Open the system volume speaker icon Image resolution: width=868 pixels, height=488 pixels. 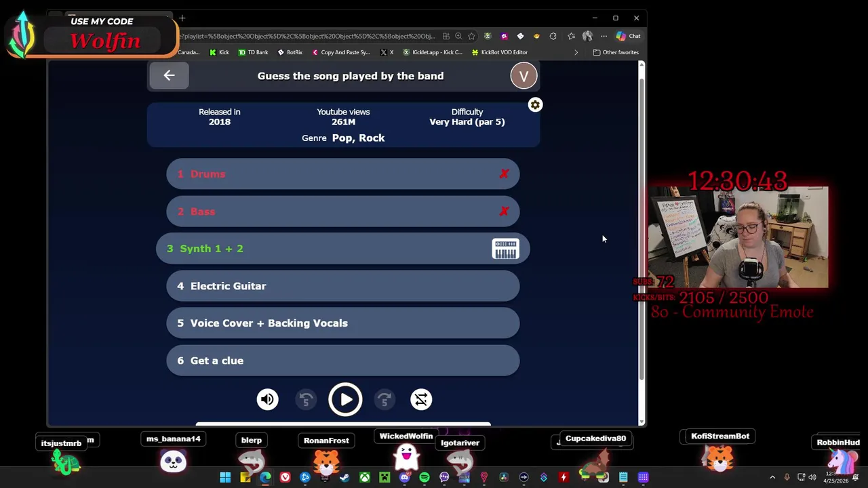pos(812,478)
